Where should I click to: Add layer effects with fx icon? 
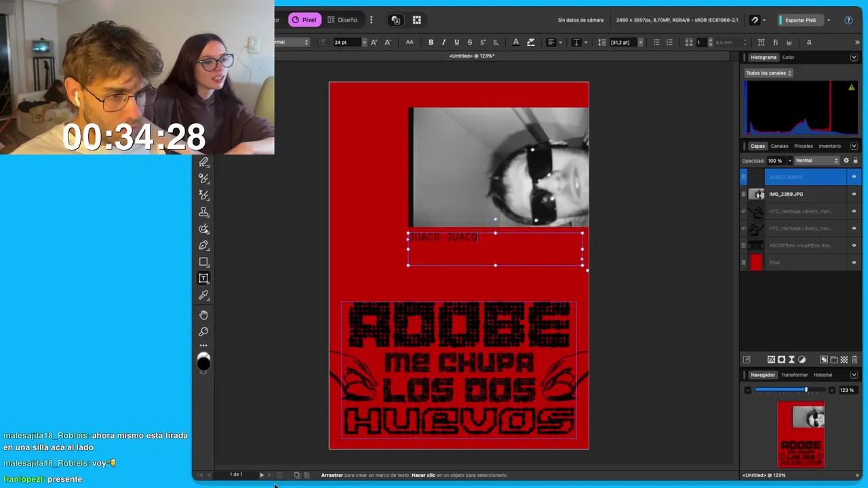coord(771,359)
